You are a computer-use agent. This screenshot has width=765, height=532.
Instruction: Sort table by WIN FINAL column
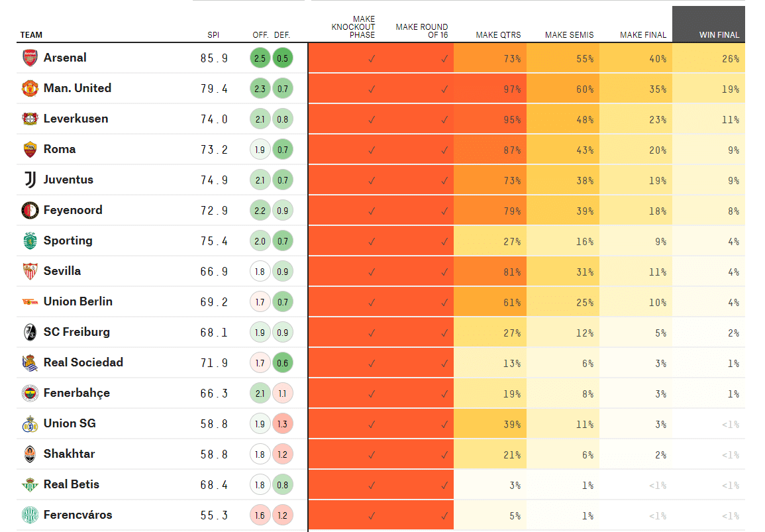coord(719,35)
